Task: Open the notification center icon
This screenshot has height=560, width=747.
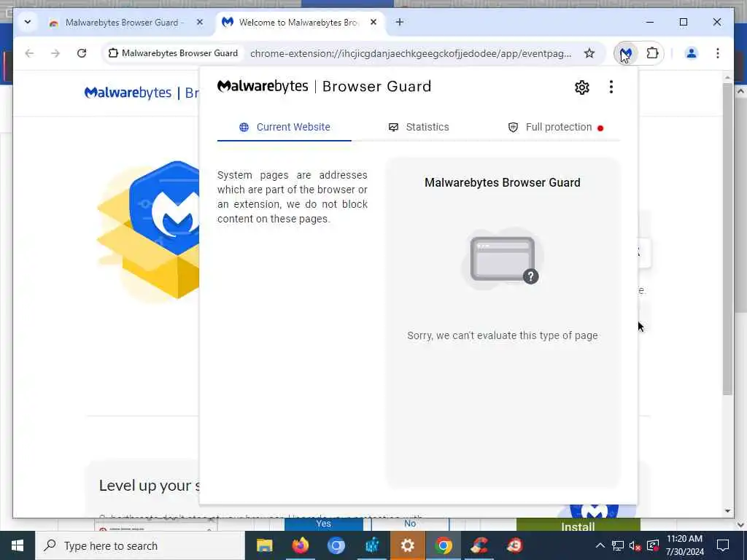Action: (723, 545)
